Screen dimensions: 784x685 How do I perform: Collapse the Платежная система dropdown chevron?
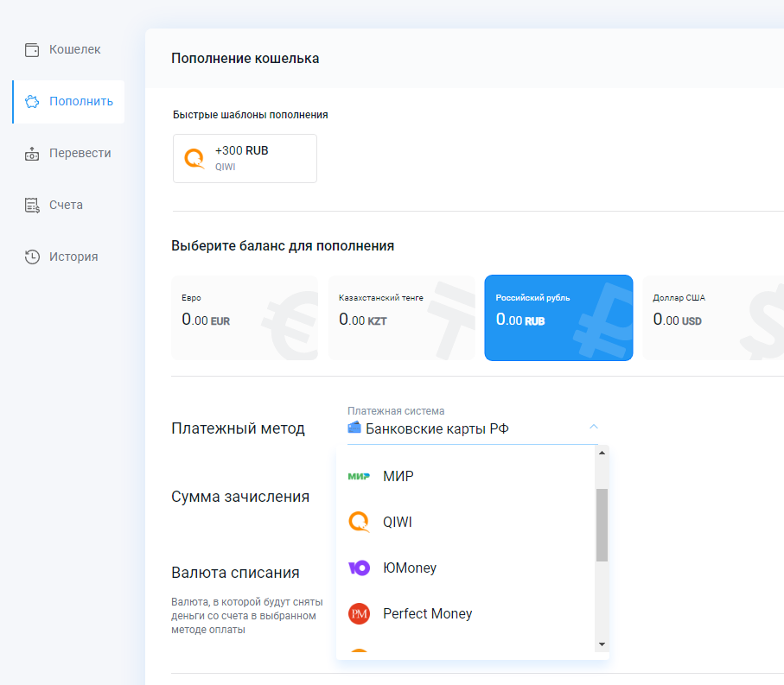point(594,427)
